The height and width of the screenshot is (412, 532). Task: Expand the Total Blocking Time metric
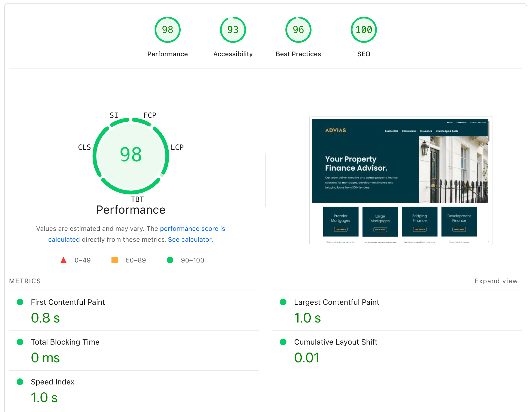click(x=65, y=342)
